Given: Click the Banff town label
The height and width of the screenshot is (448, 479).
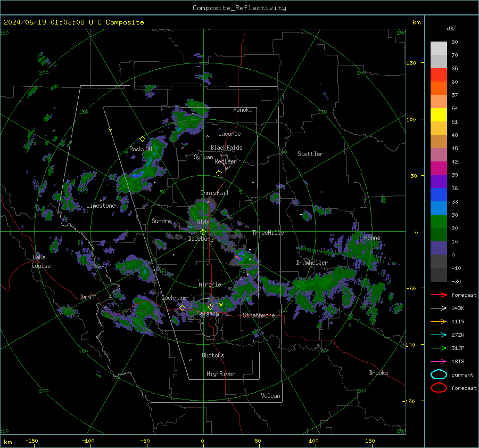Looking at the screenshot, I should coord(88,297).
